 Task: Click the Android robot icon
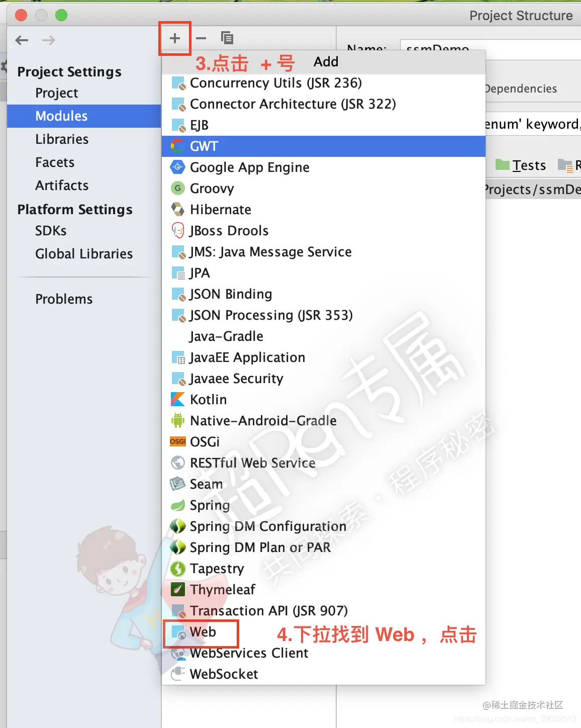pyautogui.click(x=178, y=421)
